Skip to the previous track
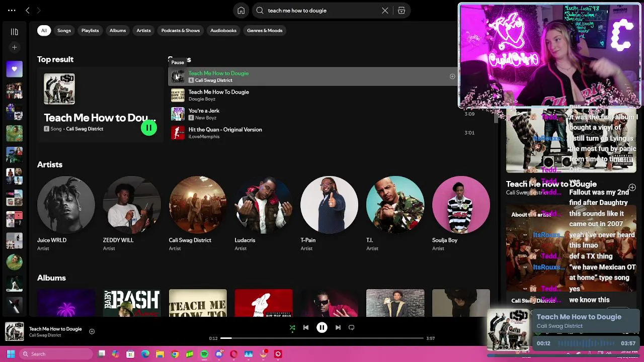Image resolution: width=644 pixels, height=362 pixels. click(306, 328)
